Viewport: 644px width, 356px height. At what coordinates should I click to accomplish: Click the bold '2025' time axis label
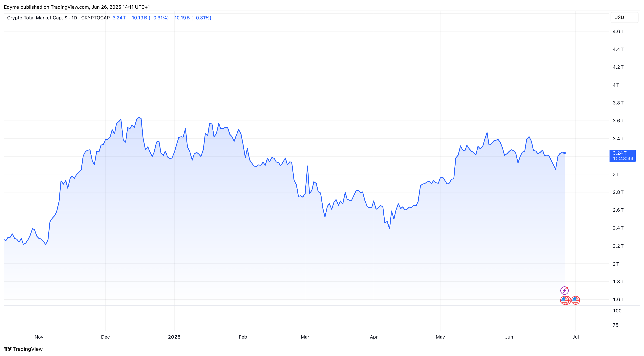[x=174, y=337]
